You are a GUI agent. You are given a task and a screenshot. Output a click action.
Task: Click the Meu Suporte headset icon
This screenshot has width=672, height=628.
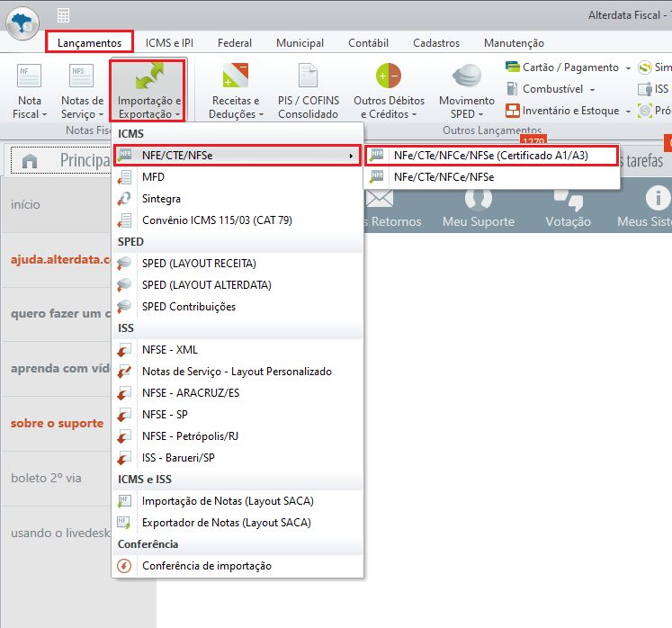479,199
